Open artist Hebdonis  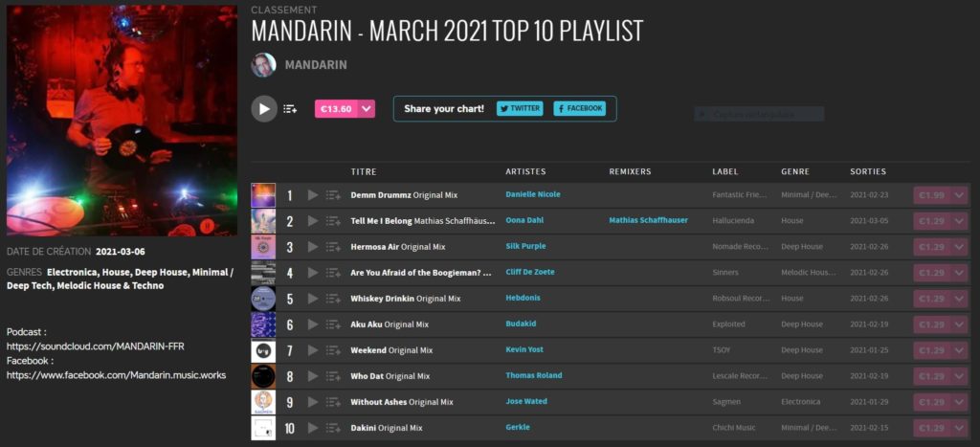[523, 298]
